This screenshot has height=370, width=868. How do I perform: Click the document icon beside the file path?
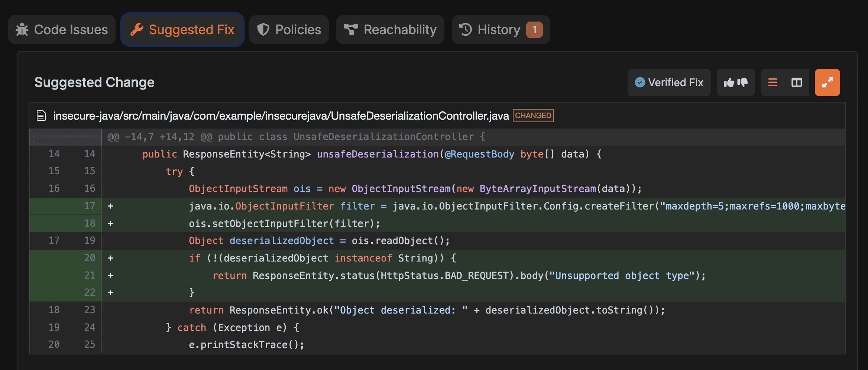point(41,116)
